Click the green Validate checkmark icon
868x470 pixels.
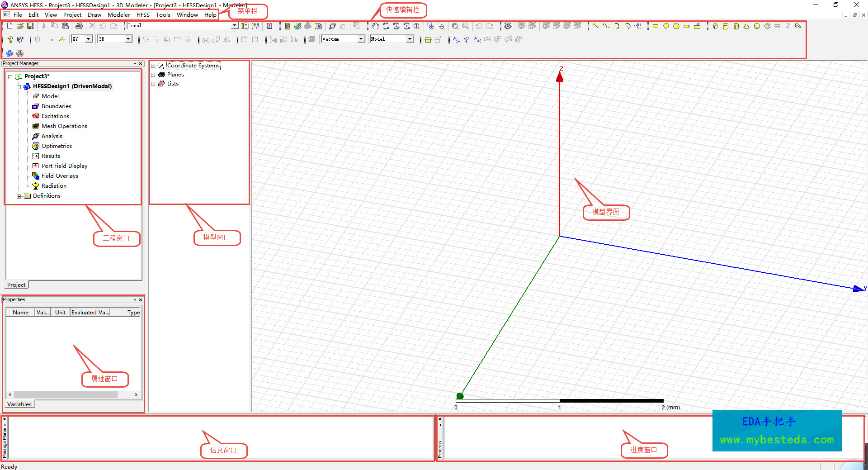coord(297,26)
